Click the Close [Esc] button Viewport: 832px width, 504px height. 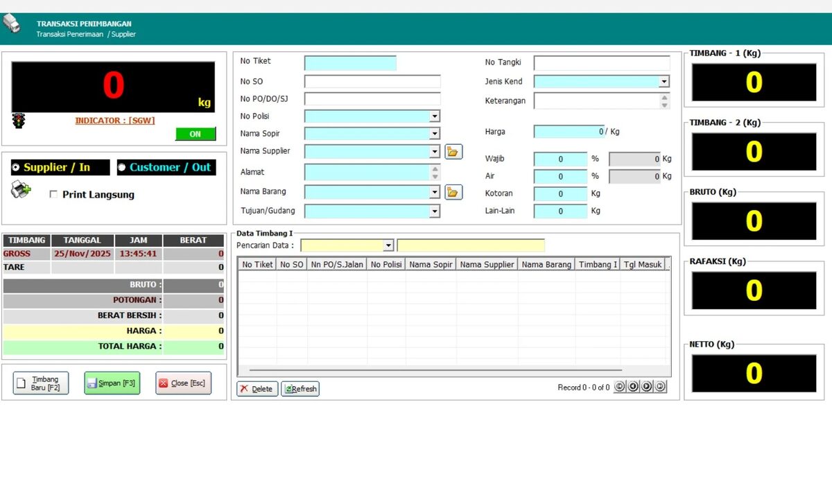pyautogui.click(x=183, y=383)
